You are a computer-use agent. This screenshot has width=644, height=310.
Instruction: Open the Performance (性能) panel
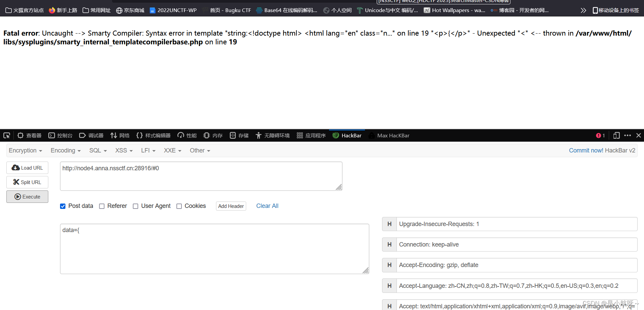(186, 135)
